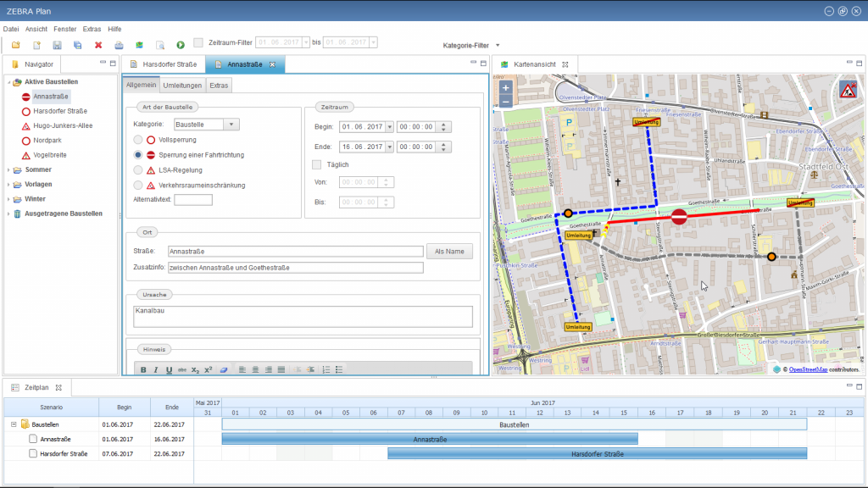Check the Harsdorfer Straße box in Zeitplan
868x488 pixels.
(x=33, y=454)
